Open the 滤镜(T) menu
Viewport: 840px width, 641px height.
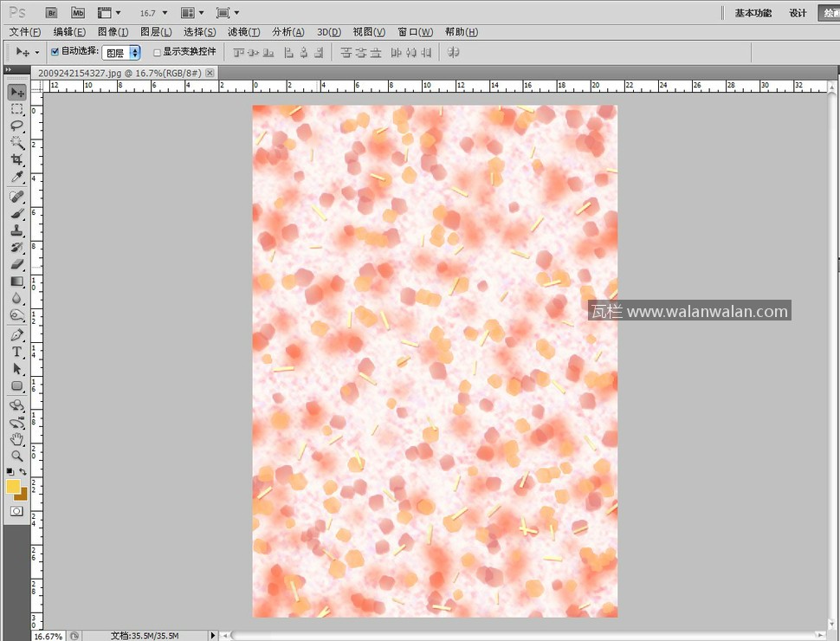(243, 32)
